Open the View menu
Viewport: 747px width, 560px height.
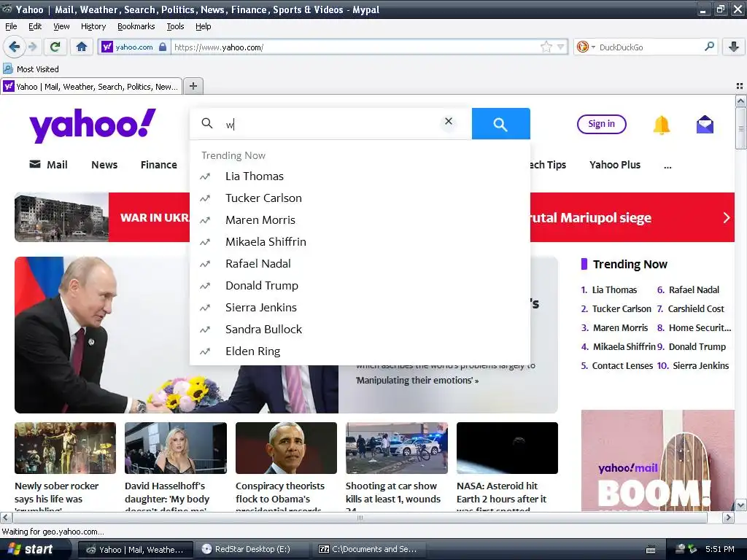tap(61, 26)
